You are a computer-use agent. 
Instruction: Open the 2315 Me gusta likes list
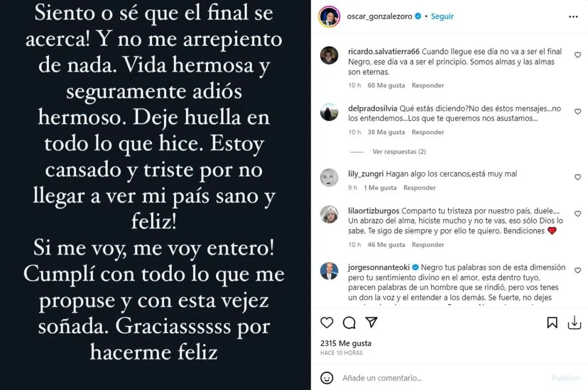pyautogui.click(x=345, y=343)
